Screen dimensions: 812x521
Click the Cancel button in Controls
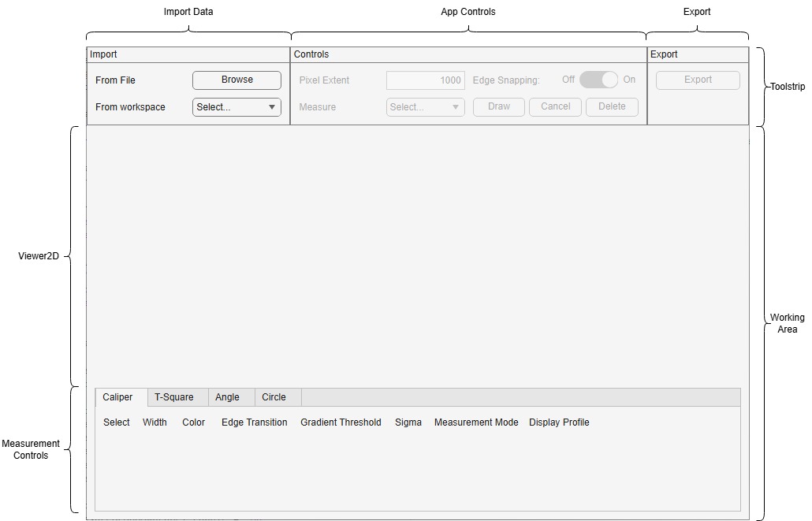555,106
